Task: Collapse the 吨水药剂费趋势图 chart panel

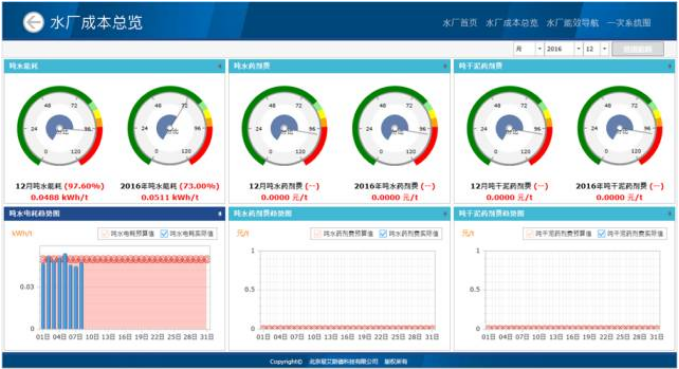Action: point(445,214)
